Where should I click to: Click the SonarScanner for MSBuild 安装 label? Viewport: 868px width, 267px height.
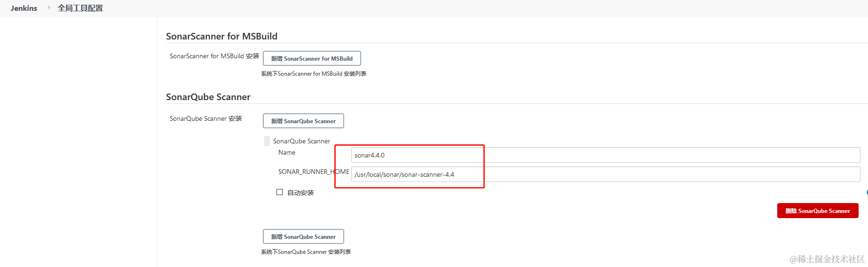tap(214, 56)
